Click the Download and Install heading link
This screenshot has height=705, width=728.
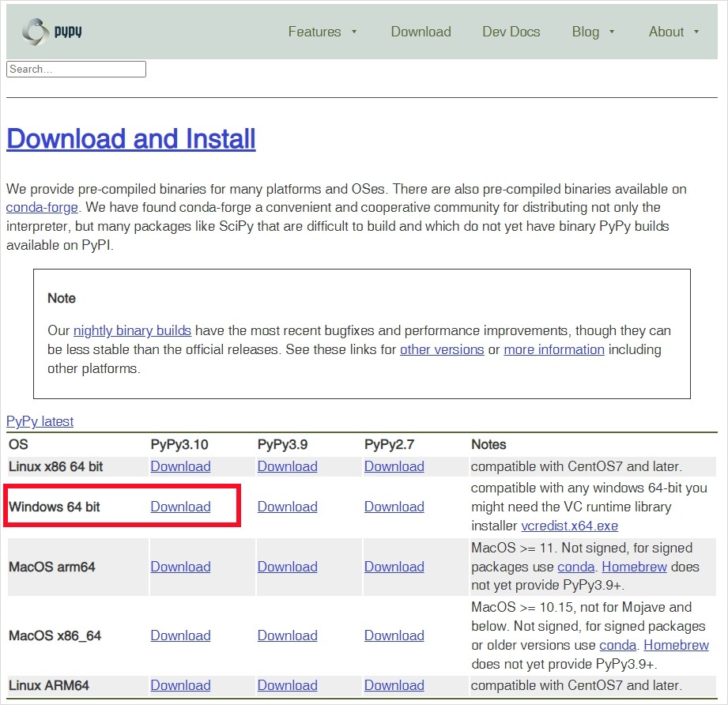pyautogui.click(x=131, y=138)
